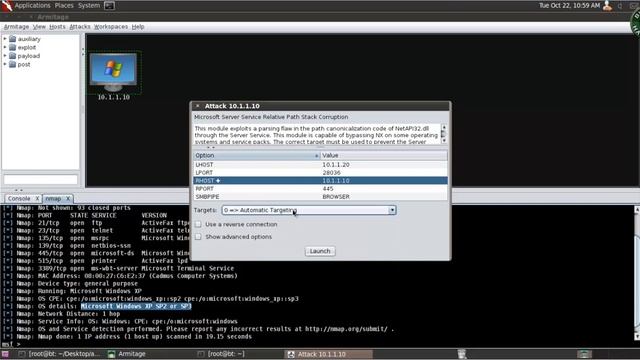Screen dimensions: 640x360
Task: Click the auxiliary folder icon
Action: [13, 39]
